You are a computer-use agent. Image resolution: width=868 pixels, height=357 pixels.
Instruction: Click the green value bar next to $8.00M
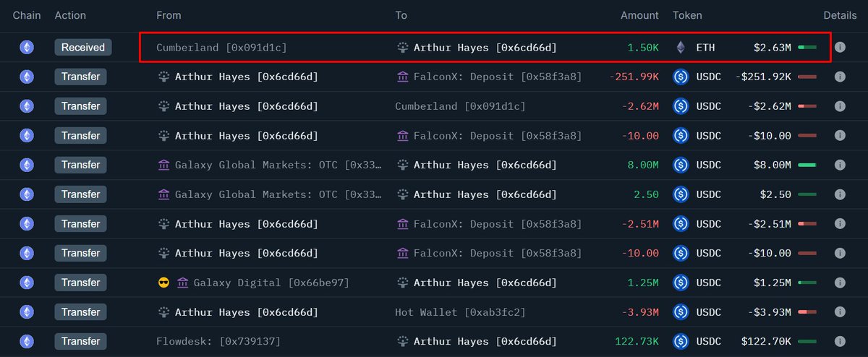point(807,165)
